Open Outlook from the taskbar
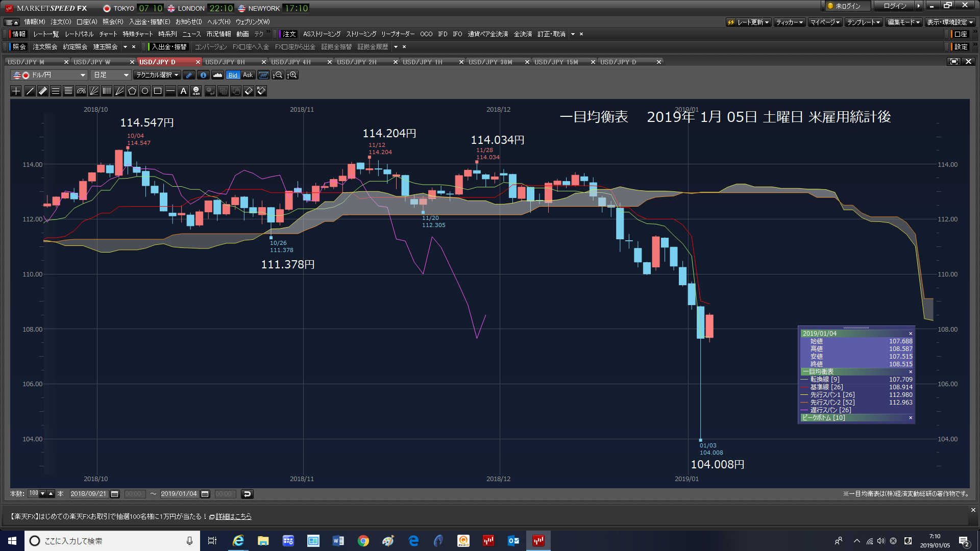Screen dimensions: 980x551 [x=513, y=541]
